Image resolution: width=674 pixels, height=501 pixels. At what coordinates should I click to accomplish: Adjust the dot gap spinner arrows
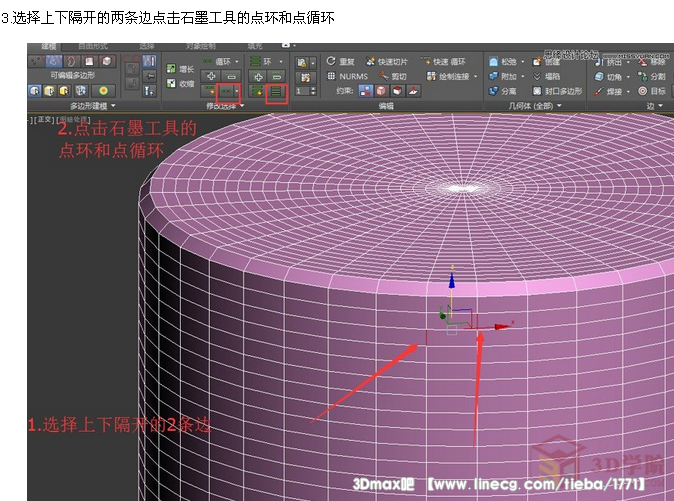pyautogui.click(x=313, y=91)
